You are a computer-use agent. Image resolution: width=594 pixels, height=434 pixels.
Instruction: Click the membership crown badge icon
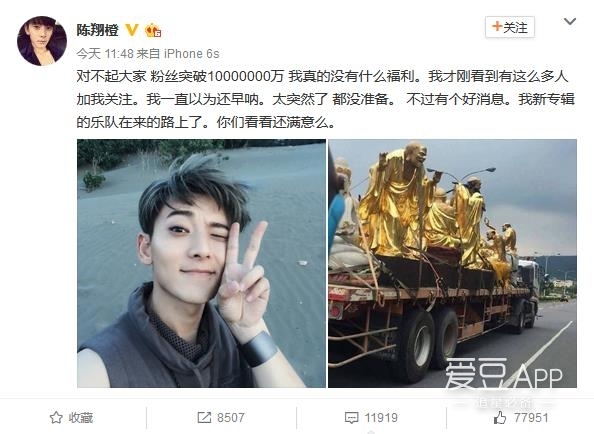(153, 30)
